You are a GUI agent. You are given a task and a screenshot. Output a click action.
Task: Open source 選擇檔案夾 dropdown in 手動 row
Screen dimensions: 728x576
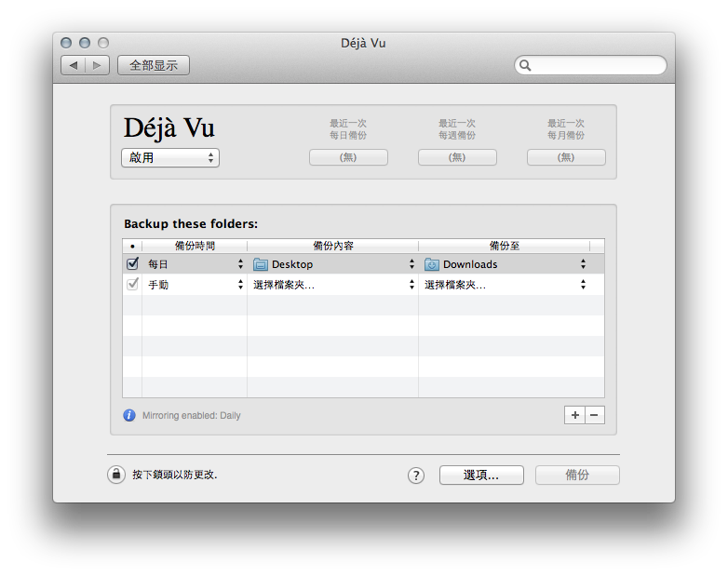(x=333, y=285)
